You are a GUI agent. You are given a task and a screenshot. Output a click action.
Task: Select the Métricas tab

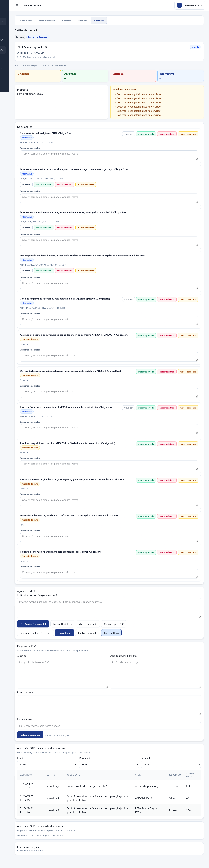tap(82, 21)
